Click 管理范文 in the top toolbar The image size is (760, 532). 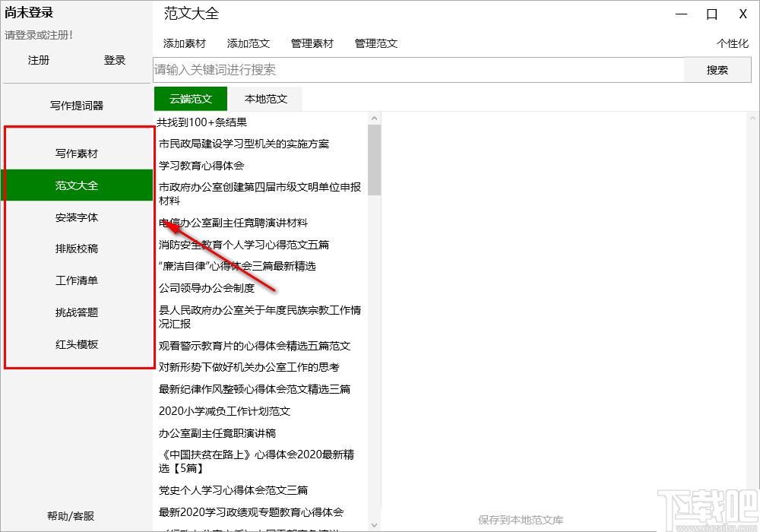point(376,43)
